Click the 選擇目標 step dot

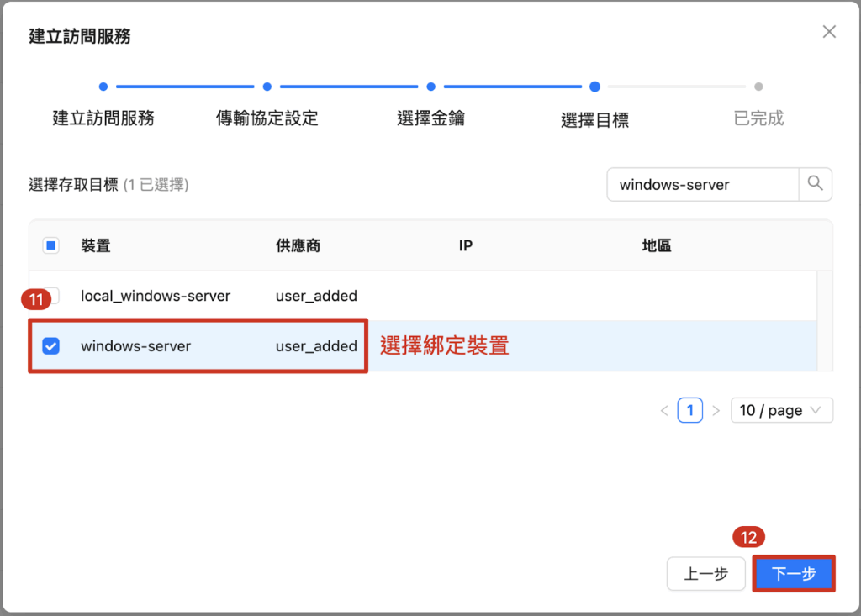point(594,86)
